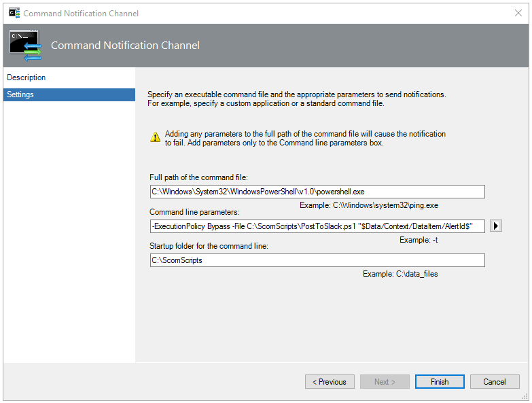The height and width of the screenshot is (403, 532).
Task: Click the window resize grip corner
Action: 525,397
